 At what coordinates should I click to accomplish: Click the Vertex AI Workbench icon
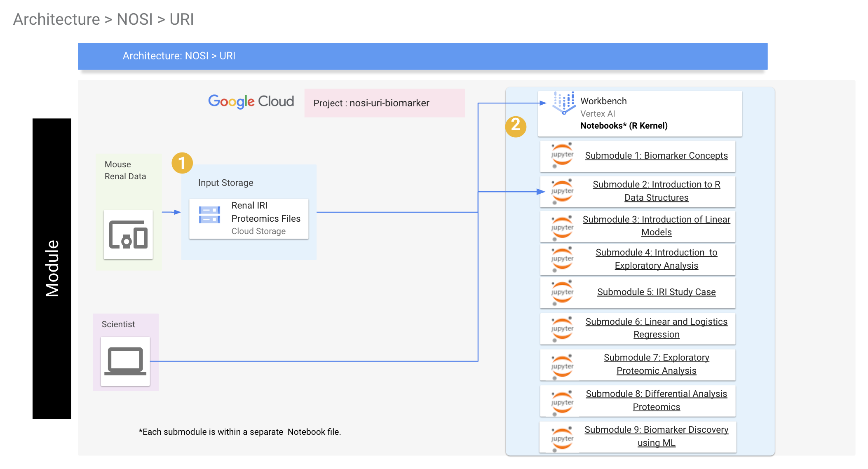click(564, 103)
